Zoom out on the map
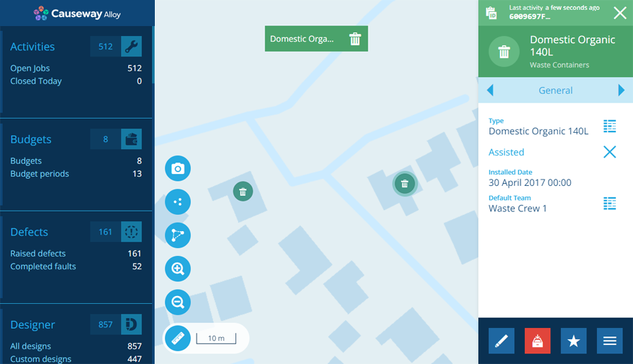Image resolution: width=633 pixels, height=364 pixels. point(178,303)
